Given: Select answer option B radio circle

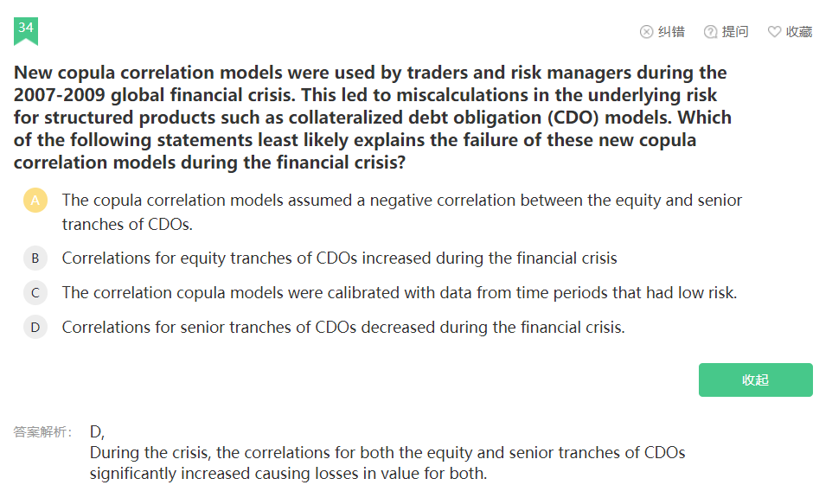Looking at the screenshot, I should [35, 258].
